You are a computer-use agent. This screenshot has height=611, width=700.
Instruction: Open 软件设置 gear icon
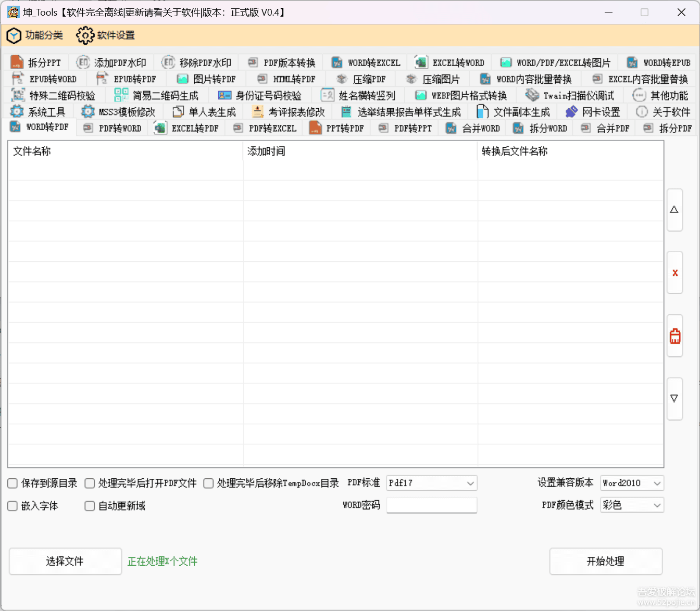click(x=85, y=35)
